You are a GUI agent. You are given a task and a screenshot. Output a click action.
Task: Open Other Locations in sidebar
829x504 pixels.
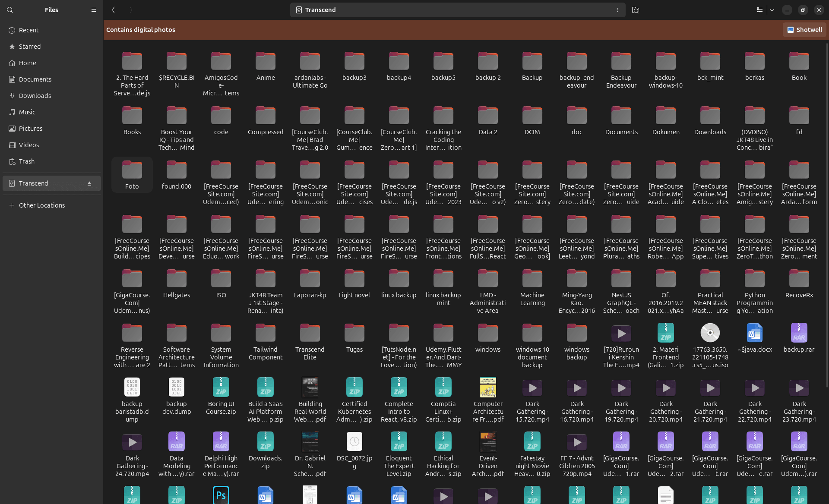point(52,205)
